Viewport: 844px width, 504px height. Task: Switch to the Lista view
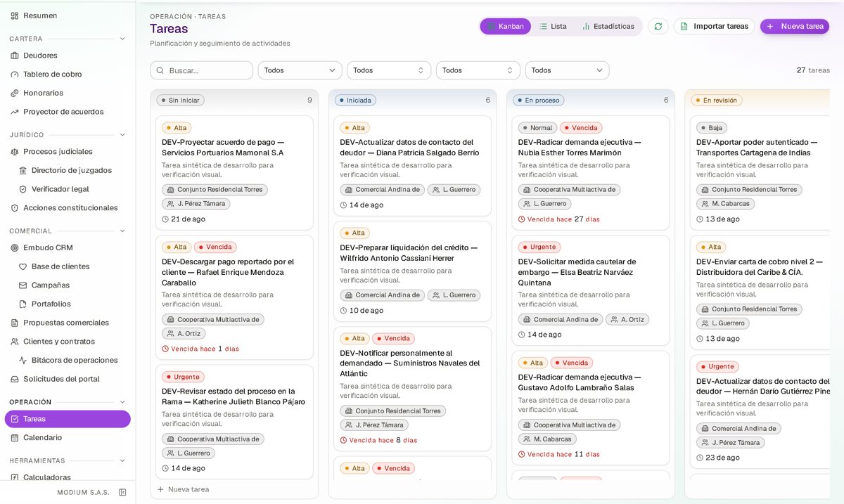[553, 26]
